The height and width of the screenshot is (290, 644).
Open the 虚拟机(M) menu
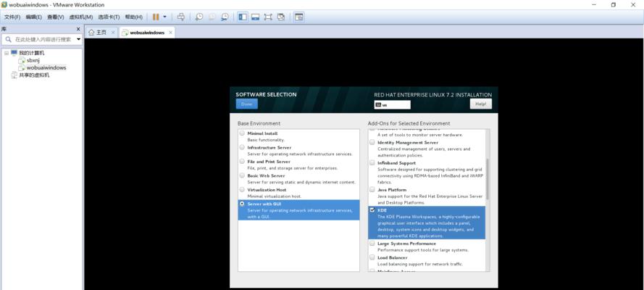click(81, 17)
